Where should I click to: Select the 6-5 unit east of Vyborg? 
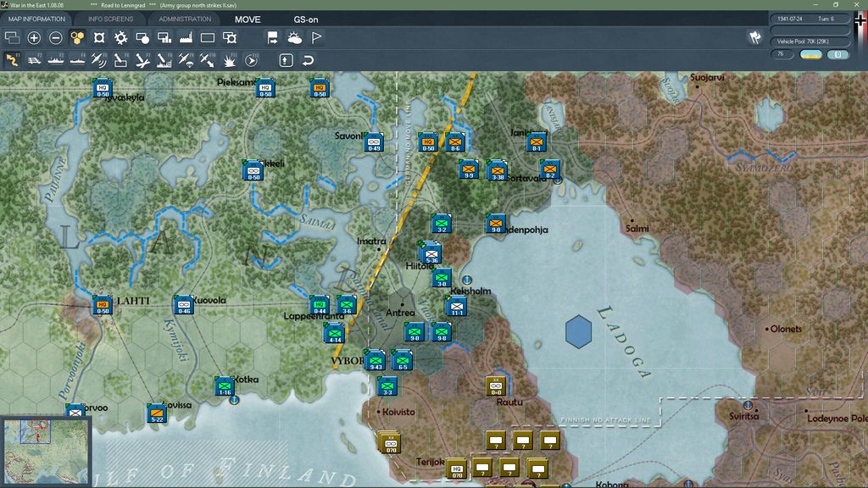402,360
